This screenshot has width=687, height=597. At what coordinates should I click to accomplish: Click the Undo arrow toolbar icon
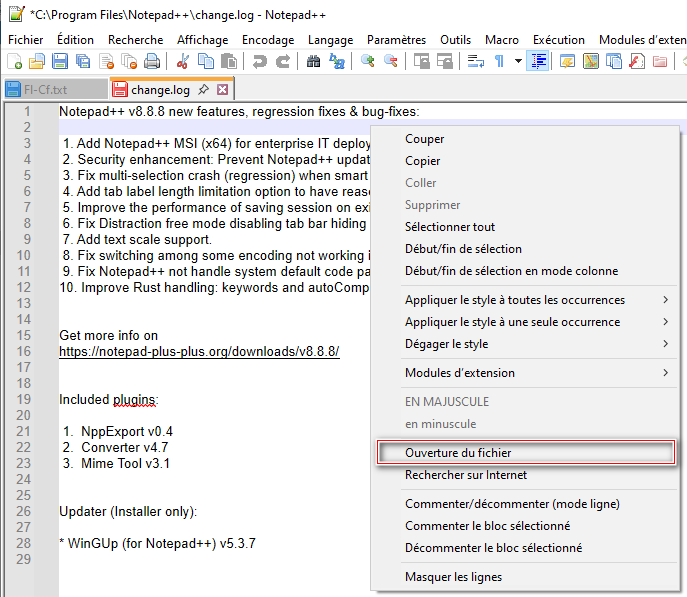tap(260, 62)
